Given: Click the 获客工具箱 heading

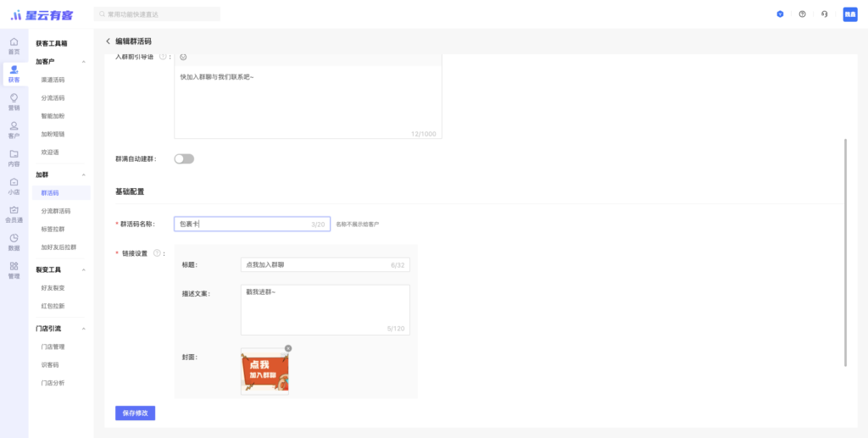Looking at the screenshot, I should click(52, 43).
